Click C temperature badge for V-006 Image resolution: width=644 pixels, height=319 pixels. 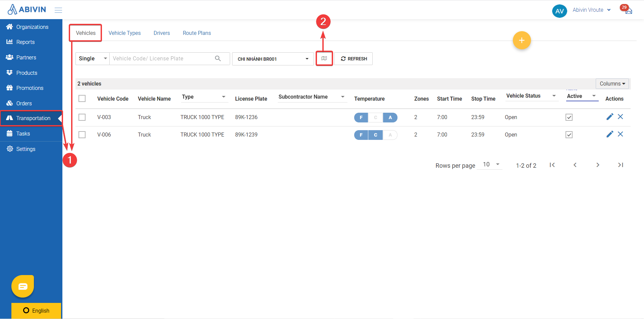[x=376, y=135]
